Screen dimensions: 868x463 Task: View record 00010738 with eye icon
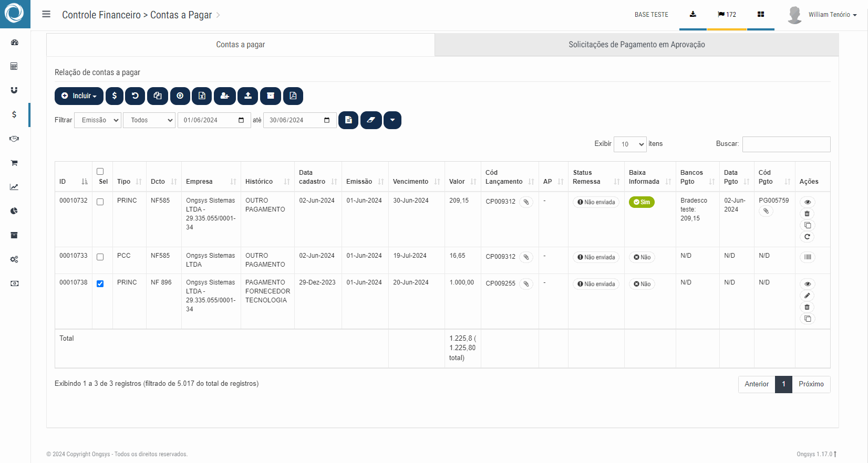[808, 284]
